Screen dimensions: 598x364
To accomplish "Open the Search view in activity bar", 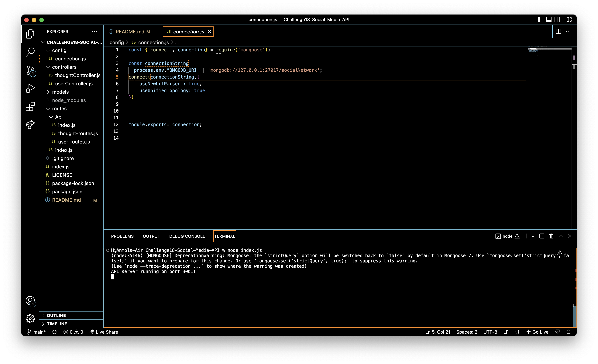I will click(x=30, y=52).
